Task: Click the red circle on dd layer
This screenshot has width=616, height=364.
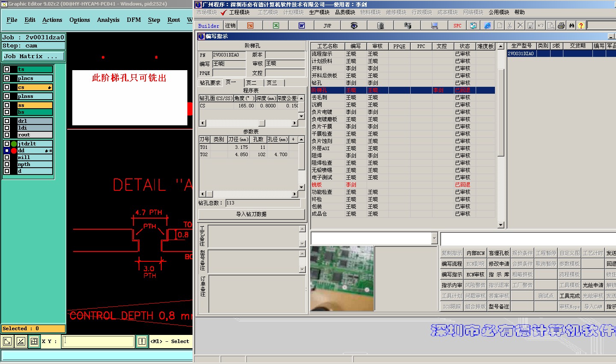Action: point(14,151)
